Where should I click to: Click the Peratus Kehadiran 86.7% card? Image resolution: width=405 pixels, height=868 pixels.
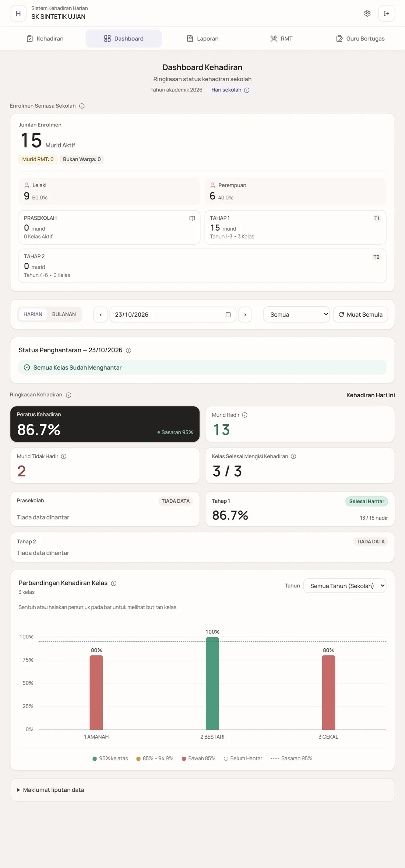point(105,424)
